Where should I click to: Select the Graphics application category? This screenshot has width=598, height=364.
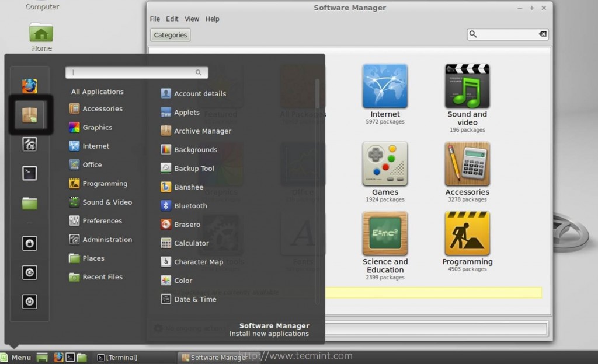[97, 127]
